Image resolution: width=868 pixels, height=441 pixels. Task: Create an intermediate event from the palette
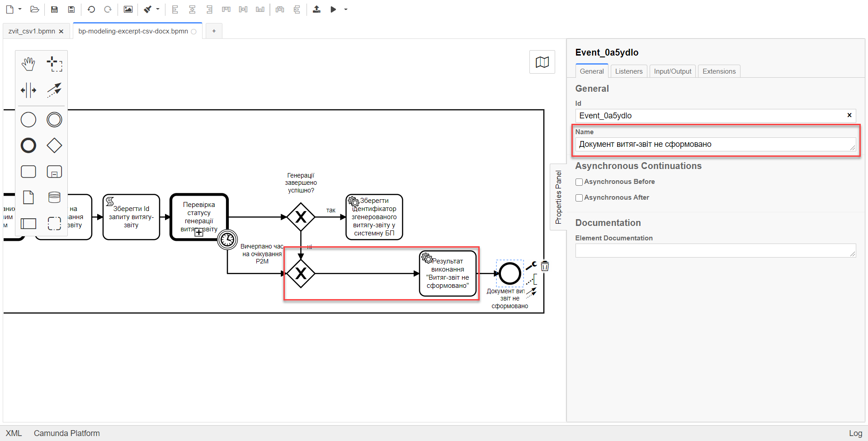54,120
